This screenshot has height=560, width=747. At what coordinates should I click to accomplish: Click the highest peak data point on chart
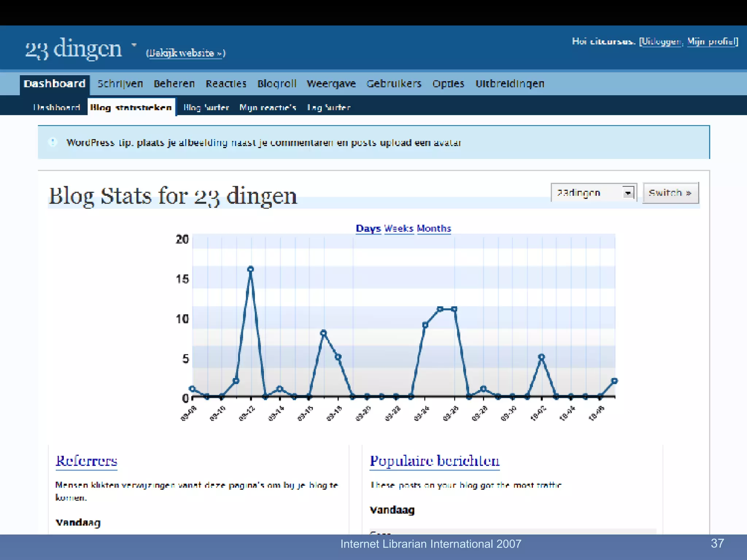pos(251,269)
